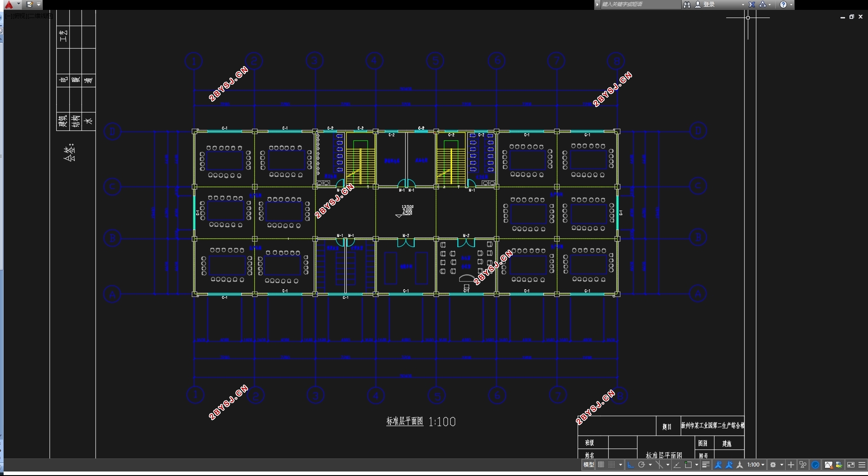Open object snap settings dropdown arrow
The height and width of the screenshot is (476, 868).
(696, 465)
